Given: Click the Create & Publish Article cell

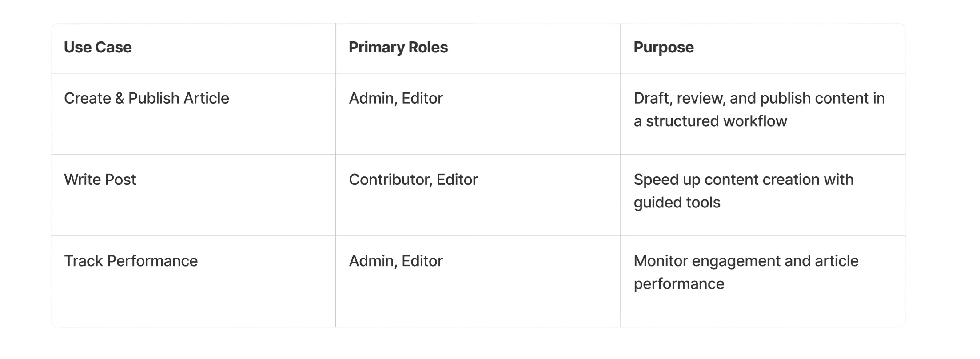Looking at the screenshot, I should [x=147, y=98].
